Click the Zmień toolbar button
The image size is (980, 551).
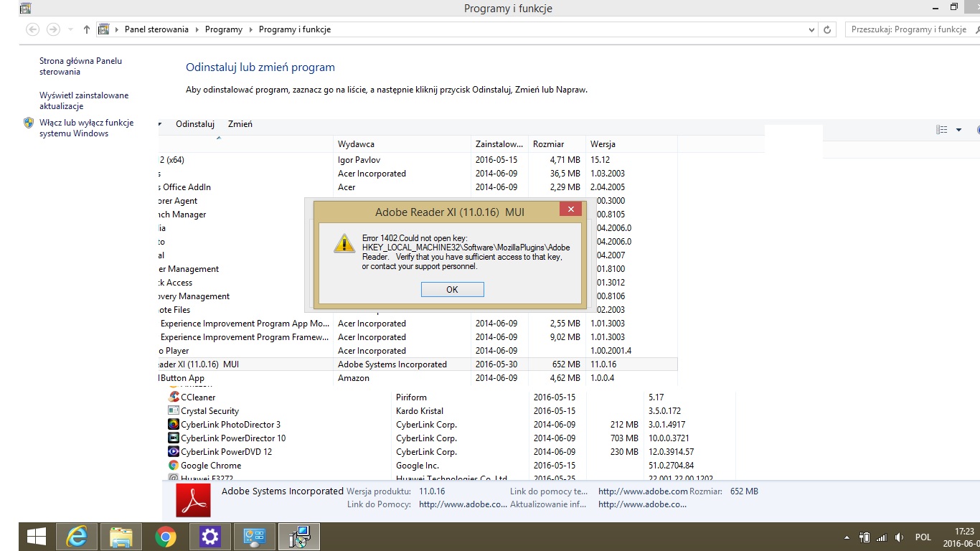tap(240, 124)
